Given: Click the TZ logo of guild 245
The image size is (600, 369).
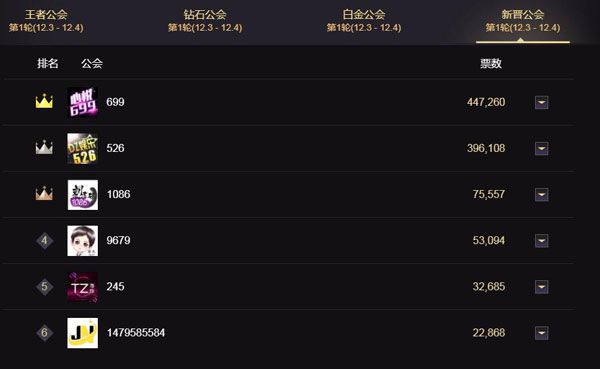Looking at the screenshot, I should point(83,287).
